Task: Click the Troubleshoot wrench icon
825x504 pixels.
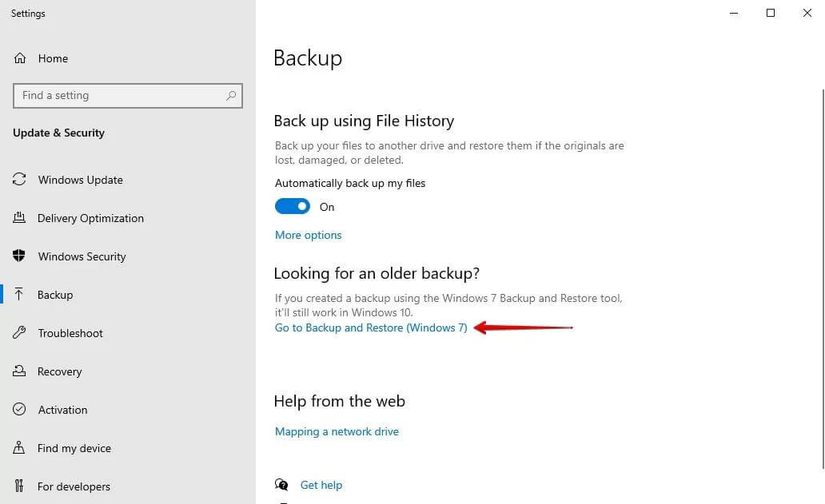Action: [x=19, y=332]
